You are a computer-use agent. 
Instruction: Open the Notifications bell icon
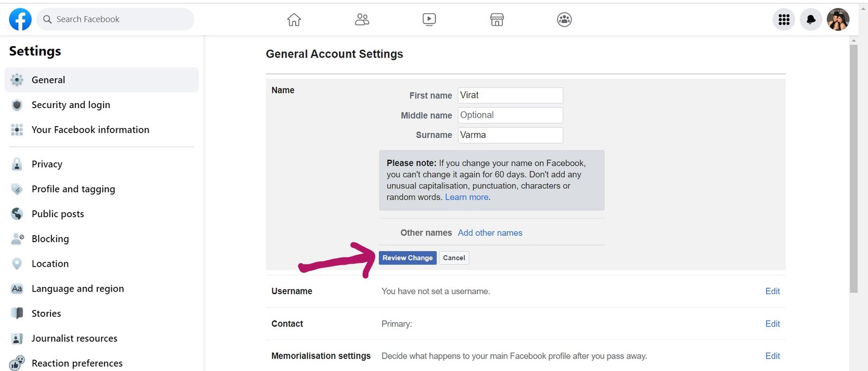(x=811, y=20)
